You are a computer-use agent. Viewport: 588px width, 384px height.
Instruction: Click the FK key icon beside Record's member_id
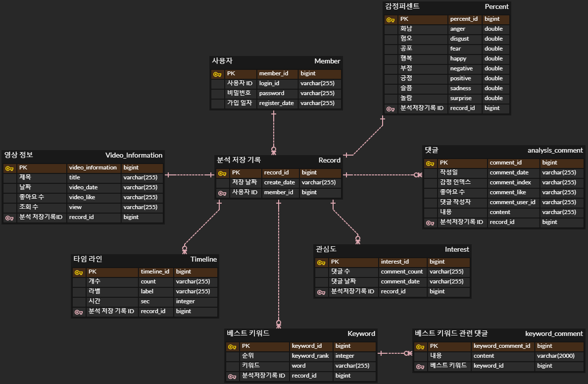click(x=221, y=192)
